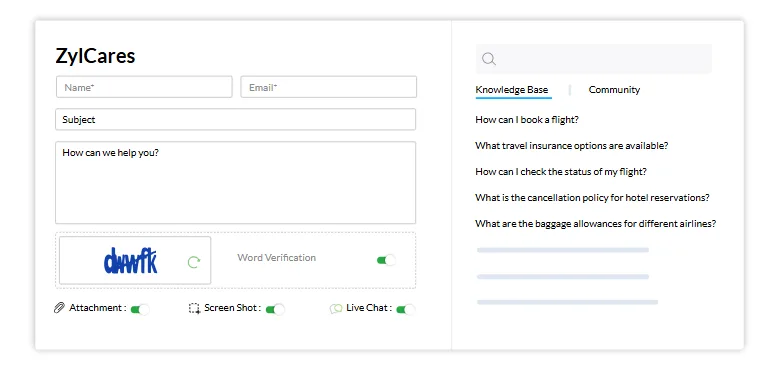The width and height of the screenshot is (774, 380).
Task: Click the "Screen Shot :" label text
Action: 232,308
